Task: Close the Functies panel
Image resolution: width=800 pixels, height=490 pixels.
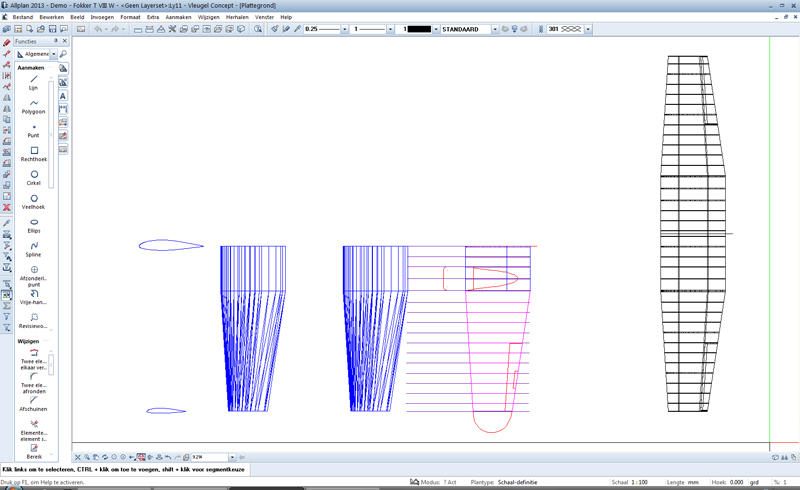Action: 65,41
